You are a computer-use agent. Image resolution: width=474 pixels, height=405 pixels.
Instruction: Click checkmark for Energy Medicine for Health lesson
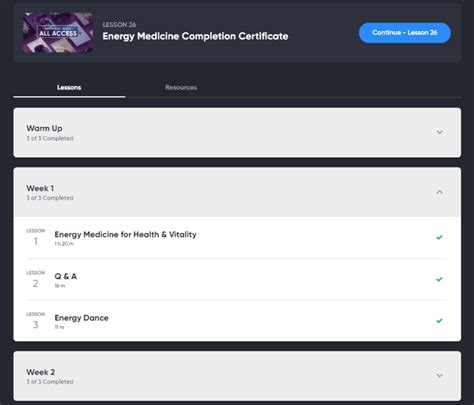(439, 237)
